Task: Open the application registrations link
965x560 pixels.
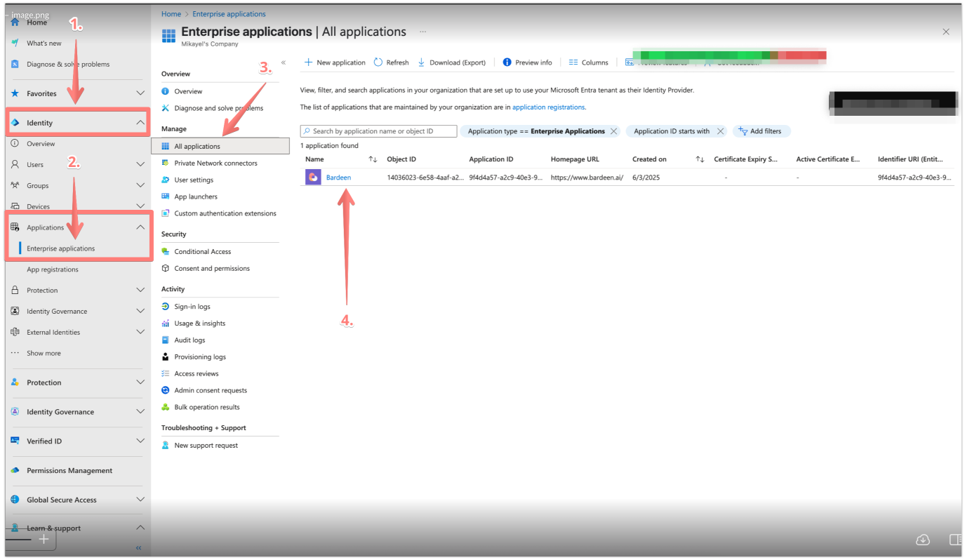Action: tap(548, 107)
